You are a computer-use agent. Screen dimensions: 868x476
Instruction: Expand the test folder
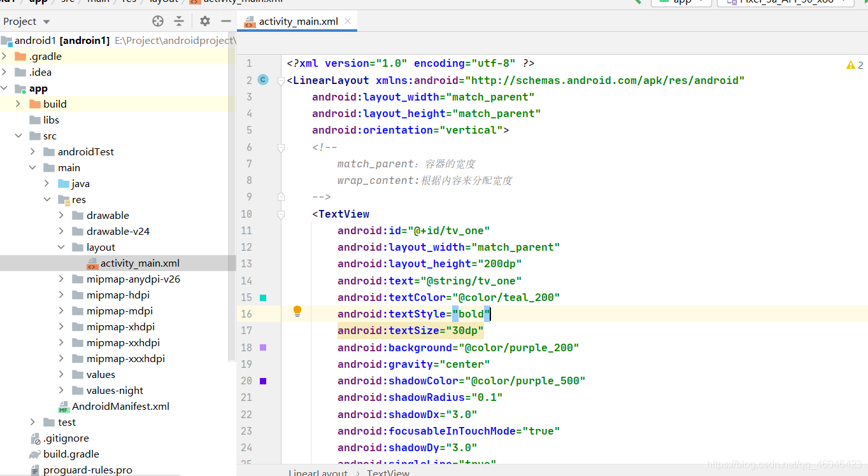click(x=33, y=422)
